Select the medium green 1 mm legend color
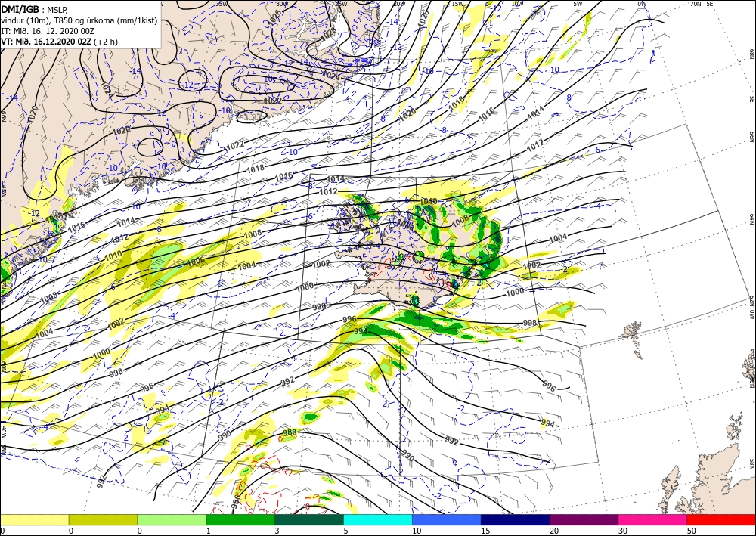Screen dimensions: 756x536 [x=240, y=519]
